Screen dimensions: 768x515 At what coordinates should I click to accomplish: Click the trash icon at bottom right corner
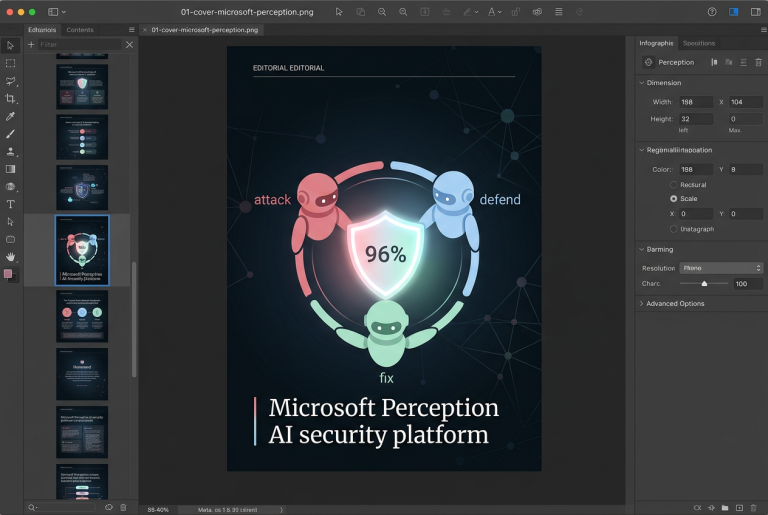click(x=754, y=508)
